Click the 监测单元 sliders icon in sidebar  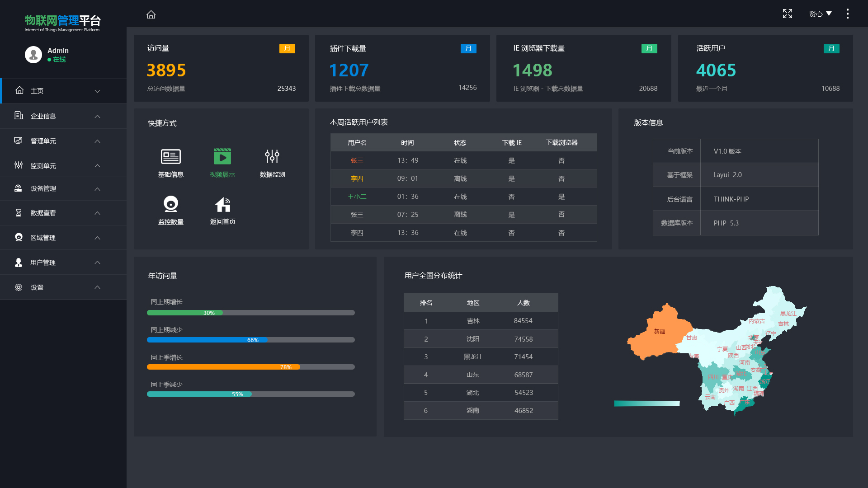pos(19,165)
